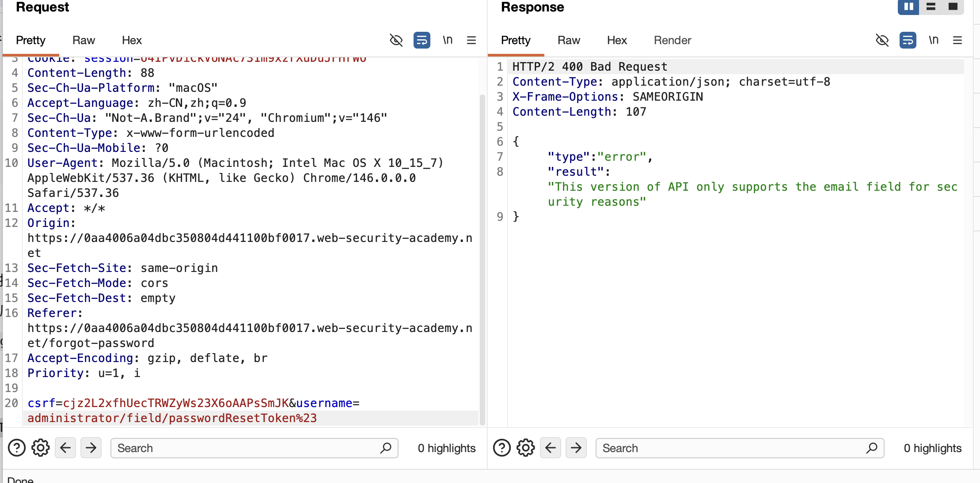Screen dimensions: 980x483
Task: Open Request search settings gear
Action: pos(41,448)
